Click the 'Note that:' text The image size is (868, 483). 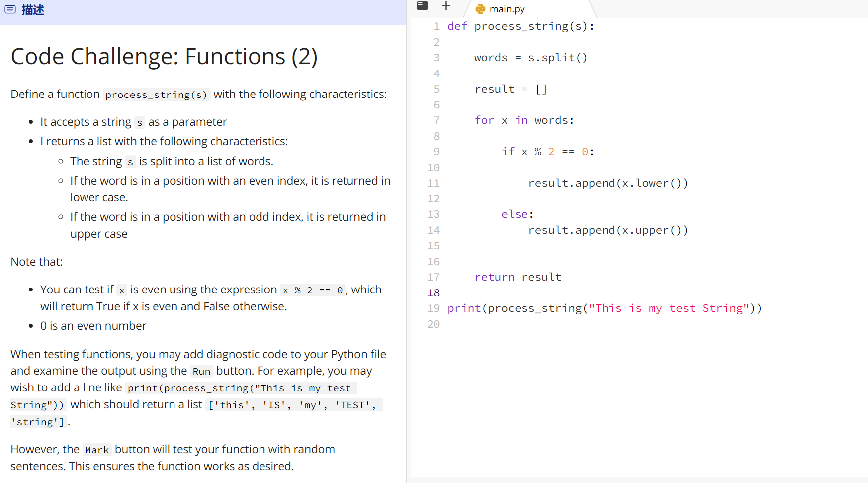click(x=37, y=262)
